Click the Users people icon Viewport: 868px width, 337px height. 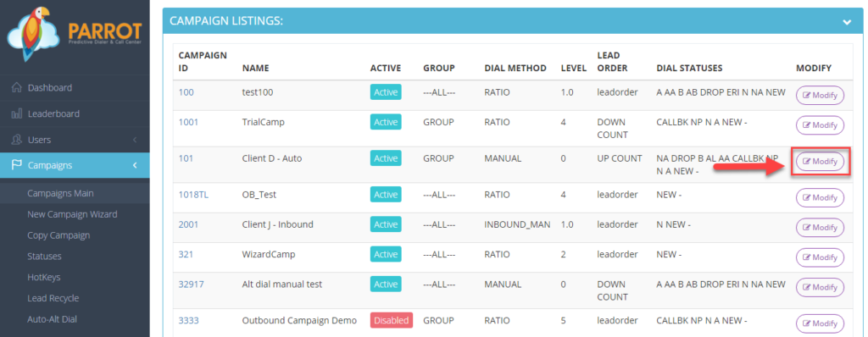pos(17,140)
